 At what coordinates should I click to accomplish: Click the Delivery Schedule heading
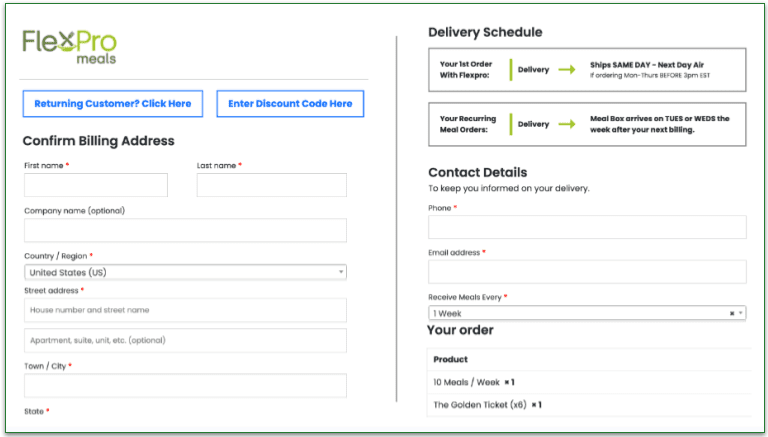click(485, 32)
